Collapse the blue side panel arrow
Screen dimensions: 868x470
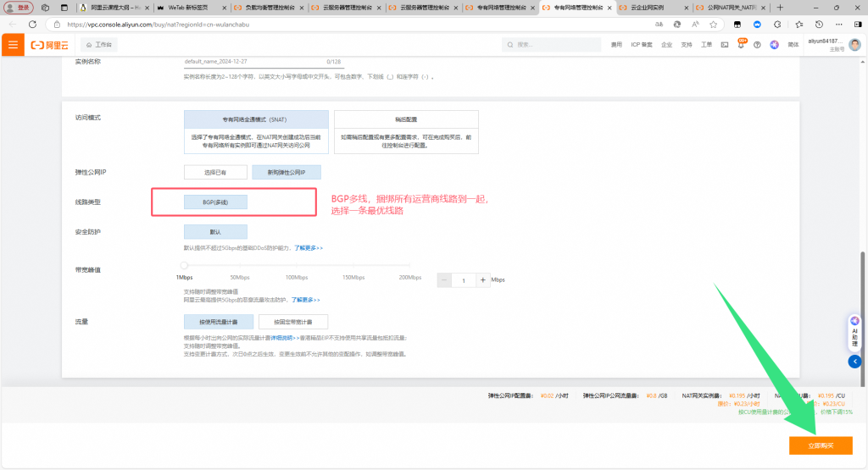tap(854, 362)
